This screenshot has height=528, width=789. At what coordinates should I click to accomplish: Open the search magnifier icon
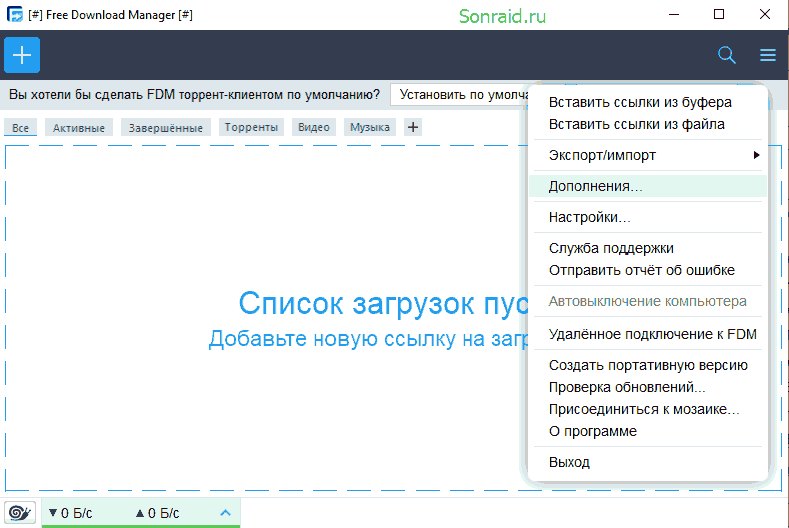point(727,55)
